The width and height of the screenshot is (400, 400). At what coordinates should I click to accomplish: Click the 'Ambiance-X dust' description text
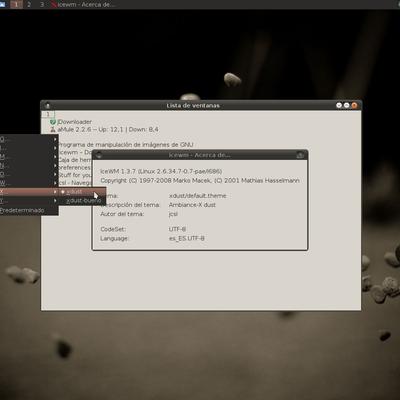[192, 205]
